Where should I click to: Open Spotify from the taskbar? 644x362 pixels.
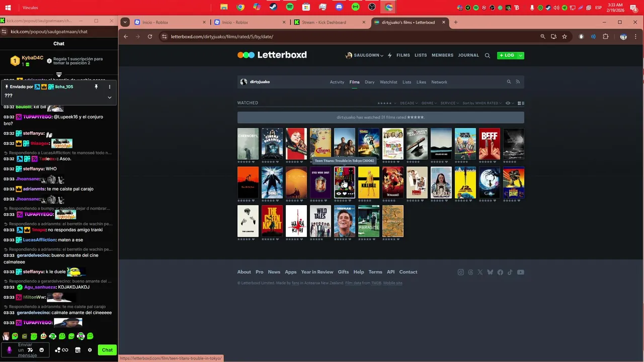click(290, 7)
